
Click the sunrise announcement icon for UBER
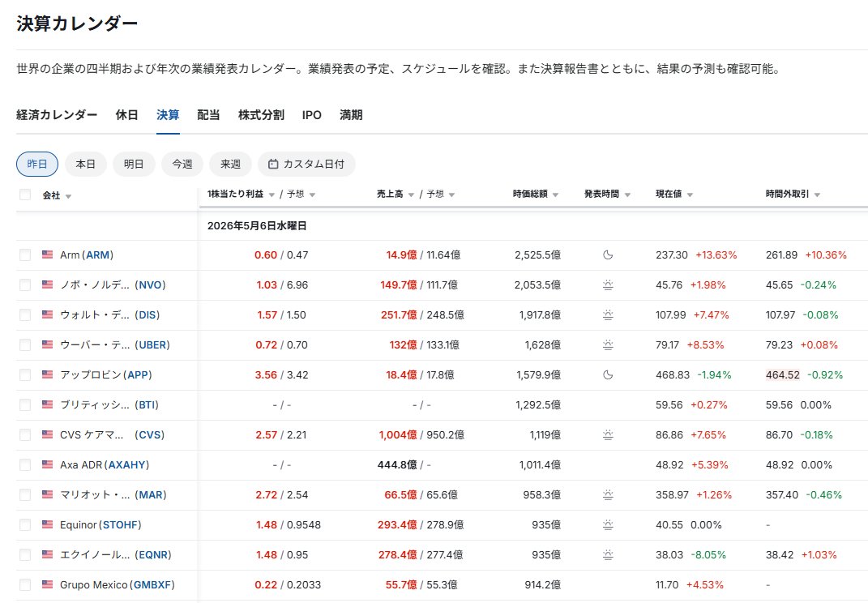tap(608, 344)
